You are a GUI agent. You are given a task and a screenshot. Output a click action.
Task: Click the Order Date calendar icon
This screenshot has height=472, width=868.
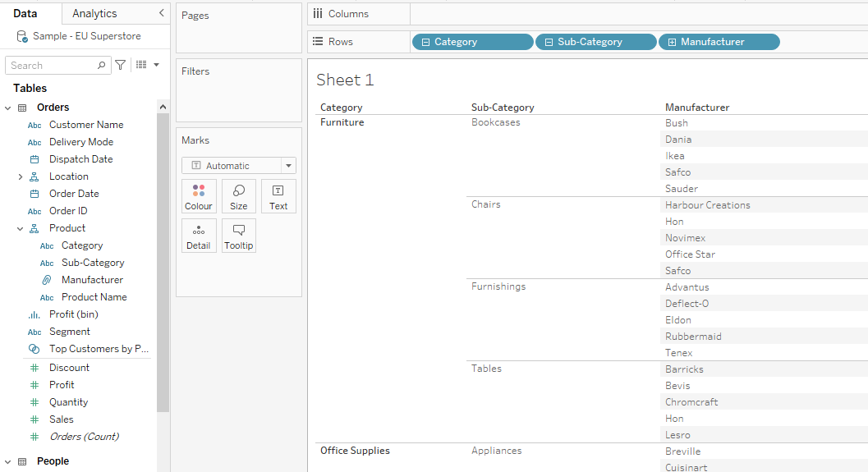34,194
